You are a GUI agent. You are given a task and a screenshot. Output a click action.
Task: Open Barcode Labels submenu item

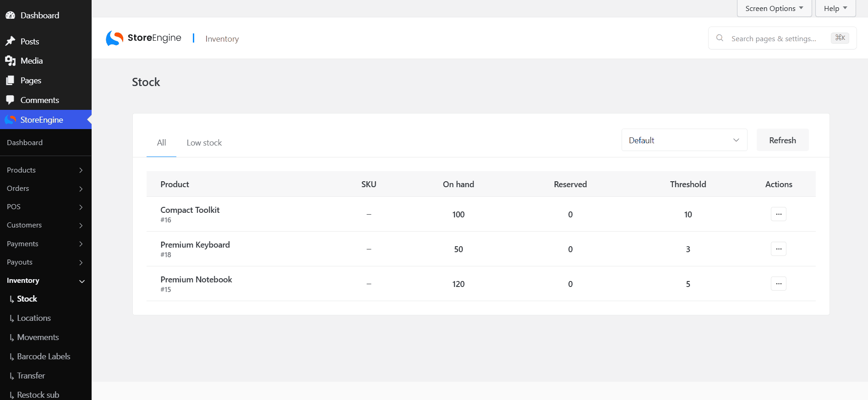(44, 357)
